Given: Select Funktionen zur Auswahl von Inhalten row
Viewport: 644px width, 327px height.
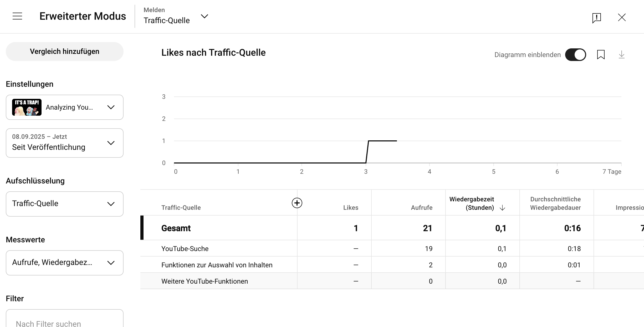Looking at the screenshot, I should [217, 265].
